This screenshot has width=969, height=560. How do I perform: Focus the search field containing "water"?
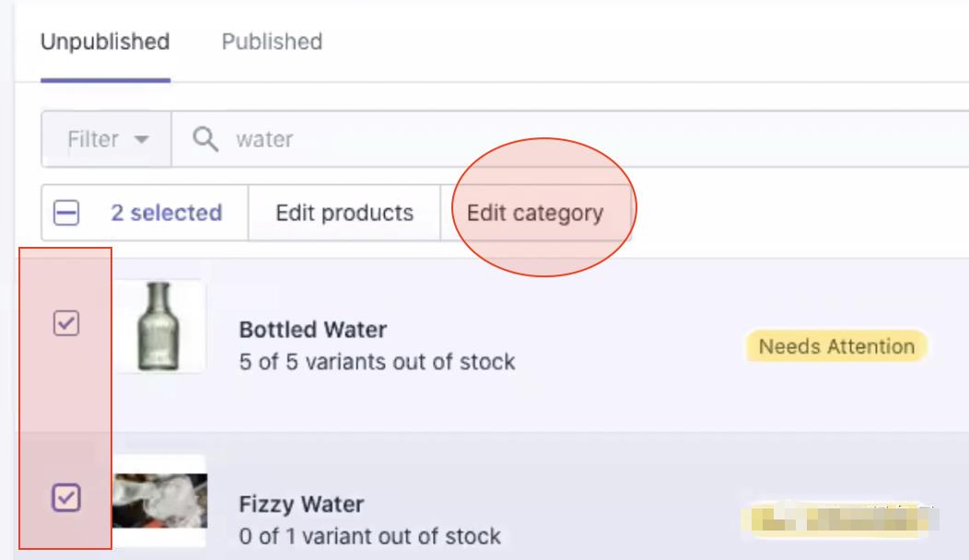(553, 140)
